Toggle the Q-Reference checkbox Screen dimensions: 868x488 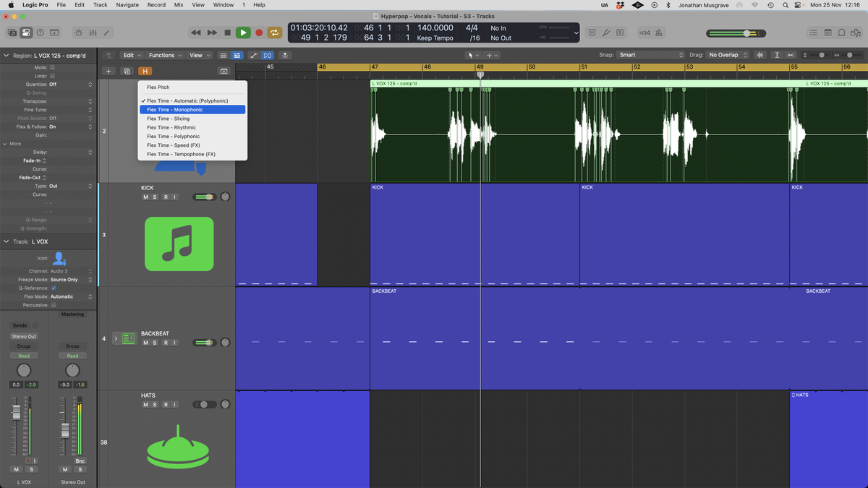click(53, 288)
